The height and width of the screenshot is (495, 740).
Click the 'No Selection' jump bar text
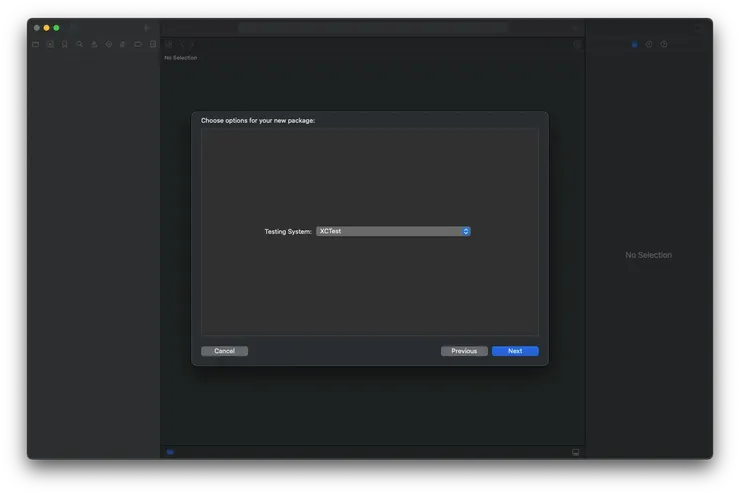[180, 58]
